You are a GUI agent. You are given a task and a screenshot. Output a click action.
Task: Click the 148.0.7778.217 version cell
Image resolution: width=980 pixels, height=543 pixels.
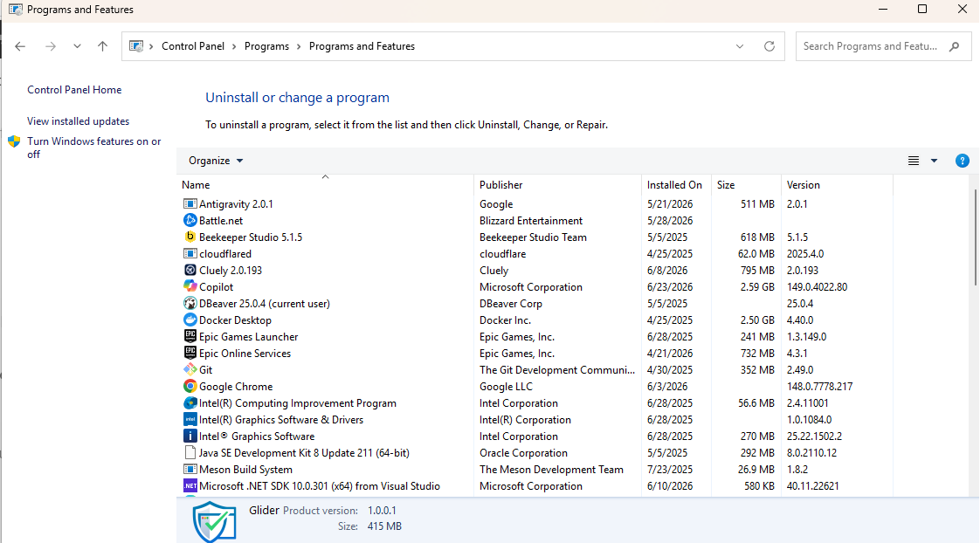pyautogui.click(x=819, y=386)
